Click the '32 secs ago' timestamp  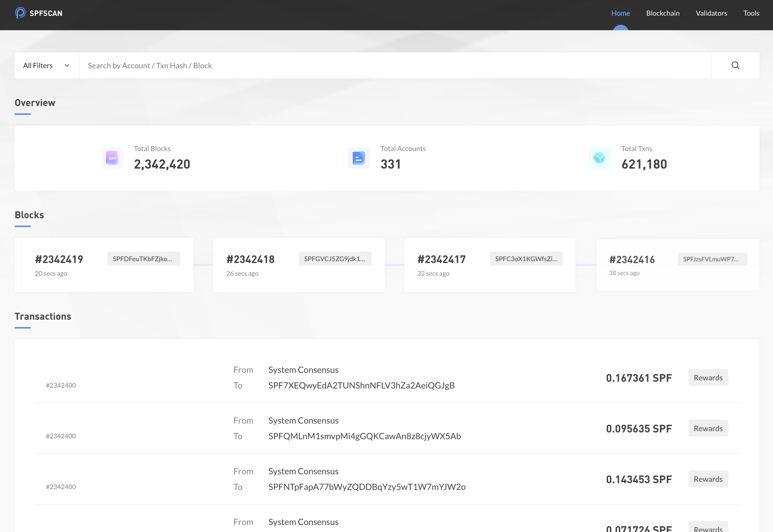(x=433, y=273)
